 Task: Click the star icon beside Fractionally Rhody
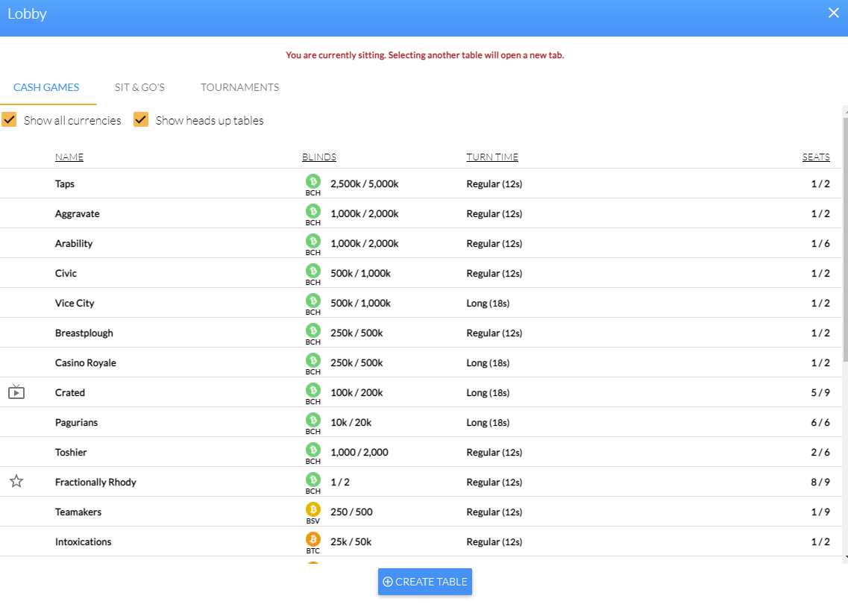(x=16, y=481)
